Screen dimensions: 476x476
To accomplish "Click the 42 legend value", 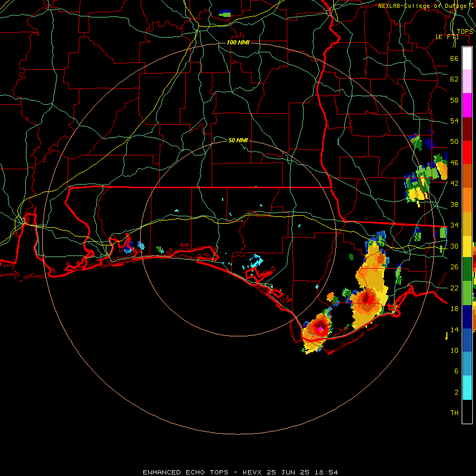I will (x=454, y=183).
